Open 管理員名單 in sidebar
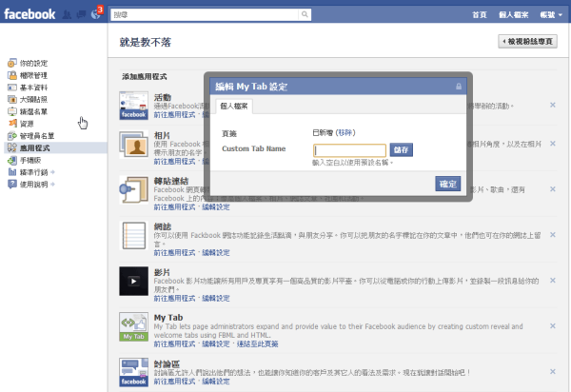The image size is (571, 392). click(31, 136)
